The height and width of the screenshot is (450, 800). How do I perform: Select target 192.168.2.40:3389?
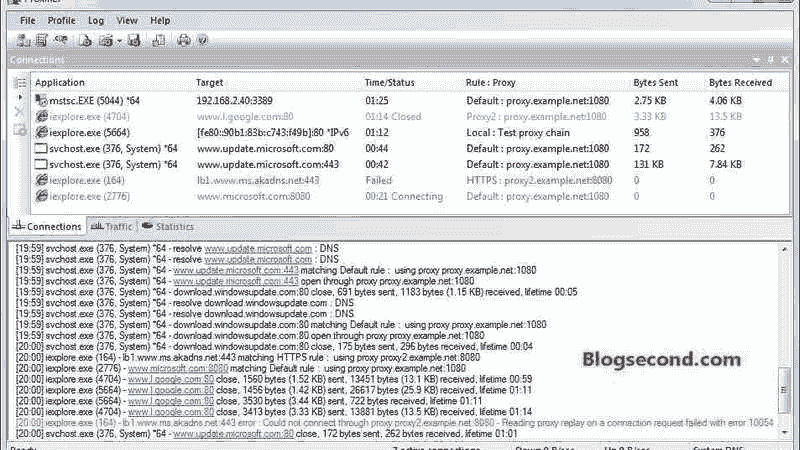(x=235, y=101)
